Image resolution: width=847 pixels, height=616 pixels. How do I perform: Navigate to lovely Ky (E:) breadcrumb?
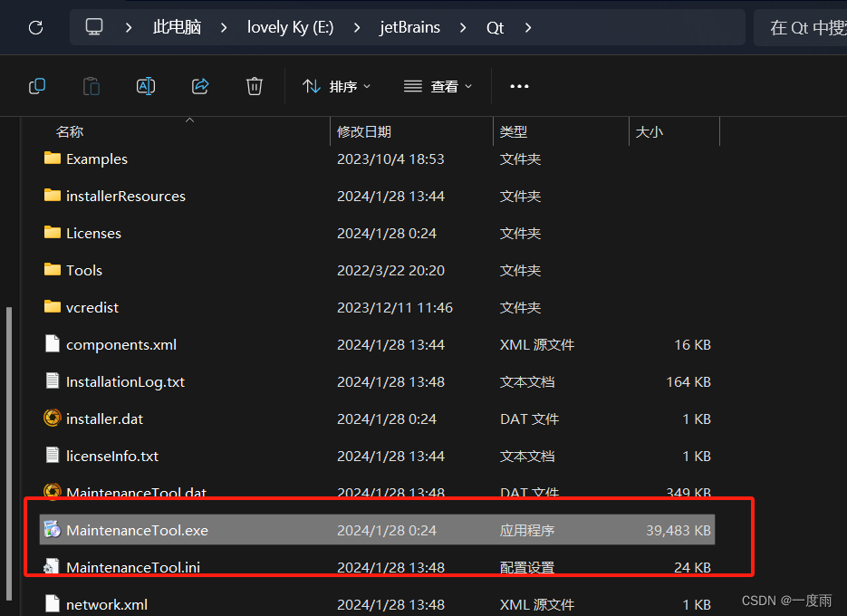(290, 27)
